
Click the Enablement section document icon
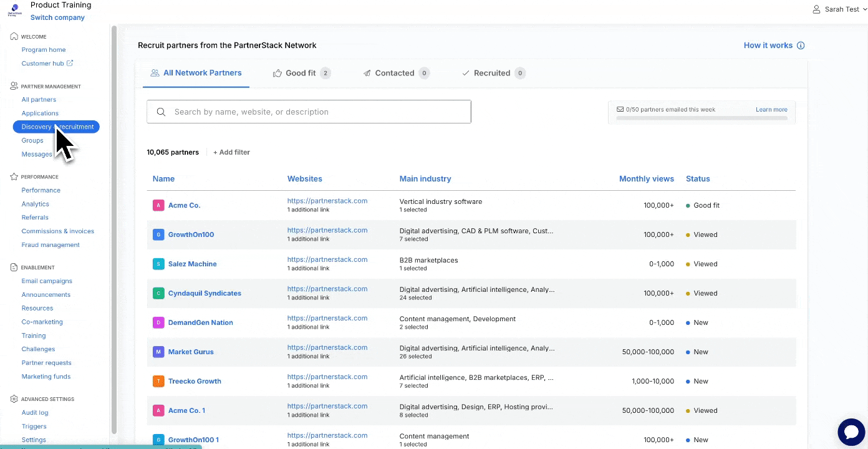pos(14,267)
